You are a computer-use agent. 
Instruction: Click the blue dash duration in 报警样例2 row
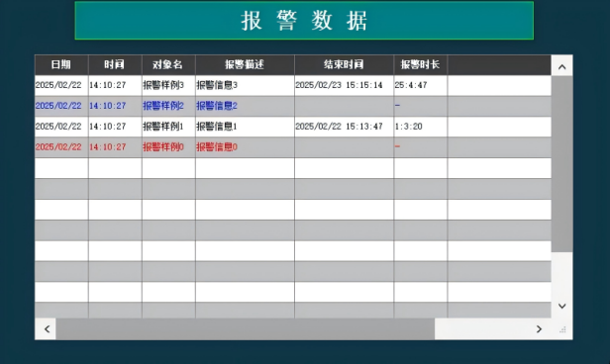click(x=421, y=106)
